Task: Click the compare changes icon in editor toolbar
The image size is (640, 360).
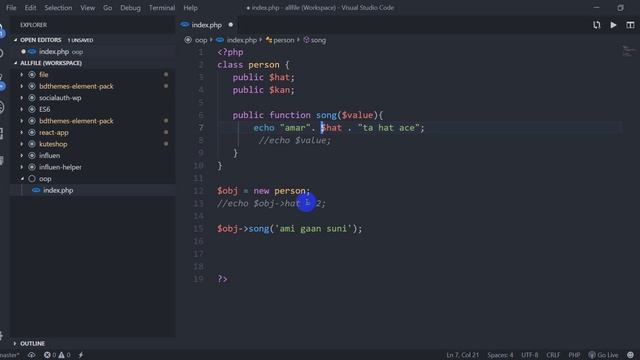Action: [x=596, y=25]
